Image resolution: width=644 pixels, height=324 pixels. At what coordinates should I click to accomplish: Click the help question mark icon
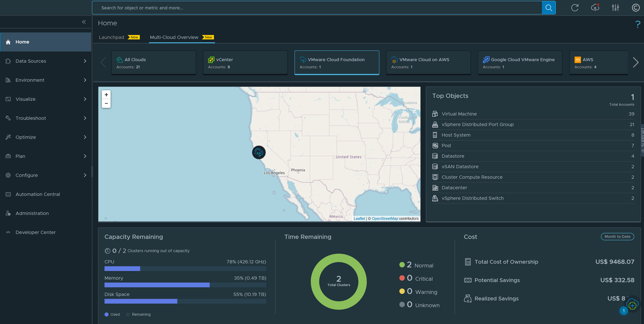pos(638,24)
